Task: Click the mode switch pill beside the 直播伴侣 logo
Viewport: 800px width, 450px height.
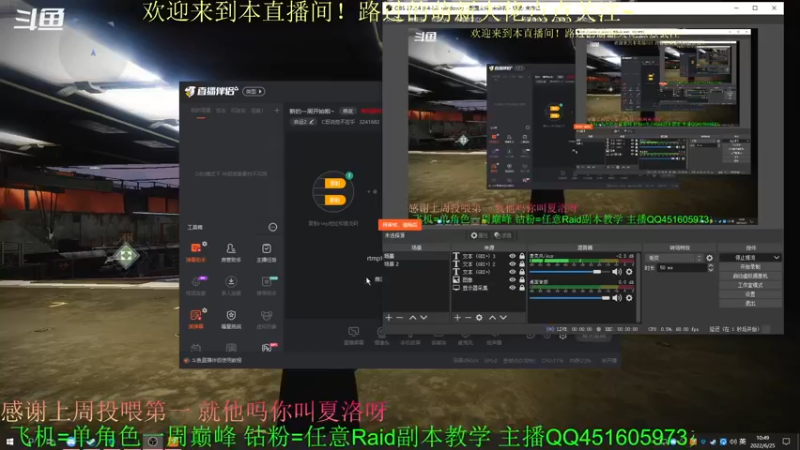Action: pos(254,91)
